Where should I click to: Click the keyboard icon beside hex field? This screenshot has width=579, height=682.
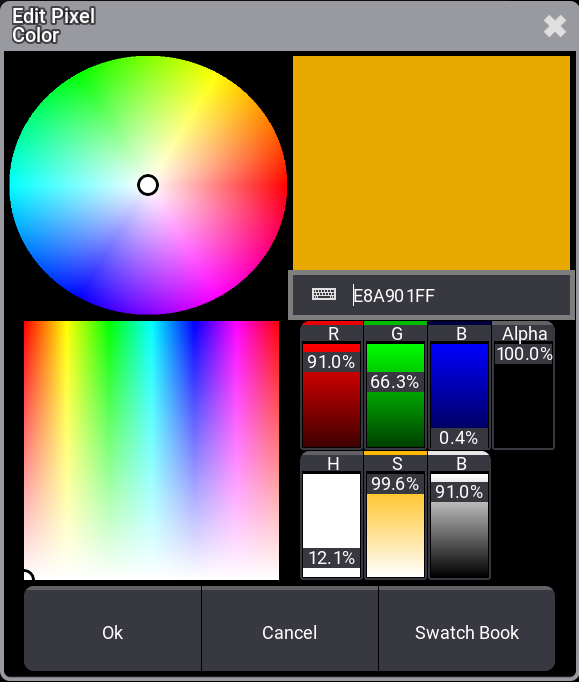pyautogui.click(x=324, y=295)
